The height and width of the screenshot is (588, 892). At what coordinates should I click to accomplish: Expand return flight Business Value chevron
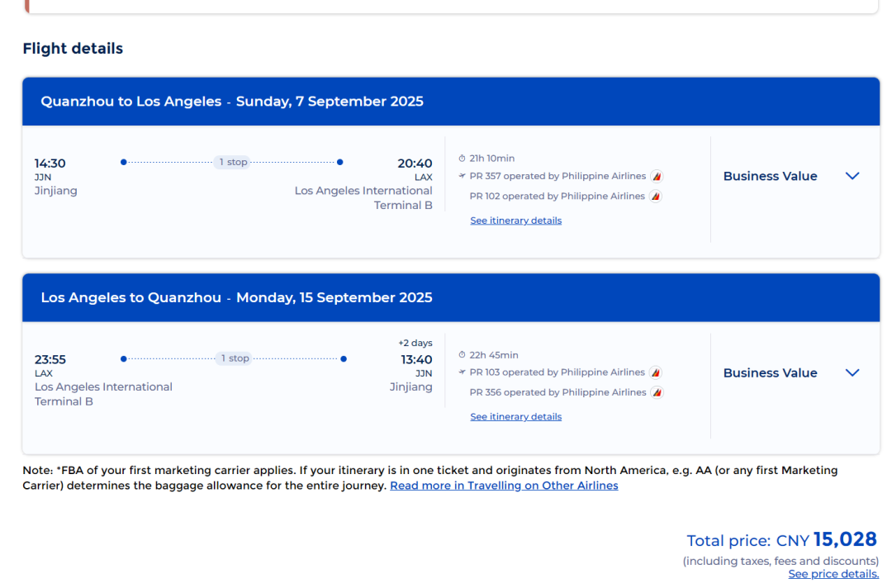click(853, 372)
